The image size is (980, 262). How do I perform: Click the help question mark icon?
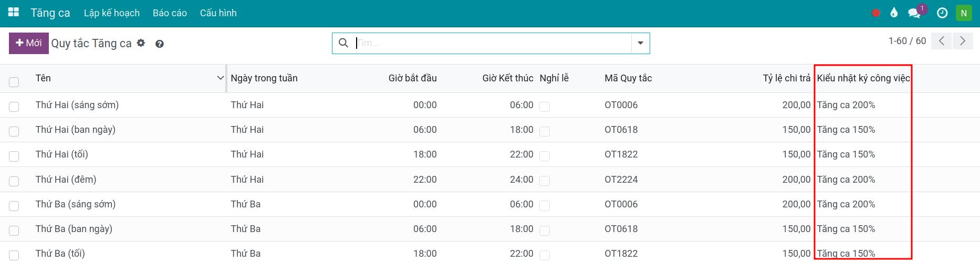[160, 44]
